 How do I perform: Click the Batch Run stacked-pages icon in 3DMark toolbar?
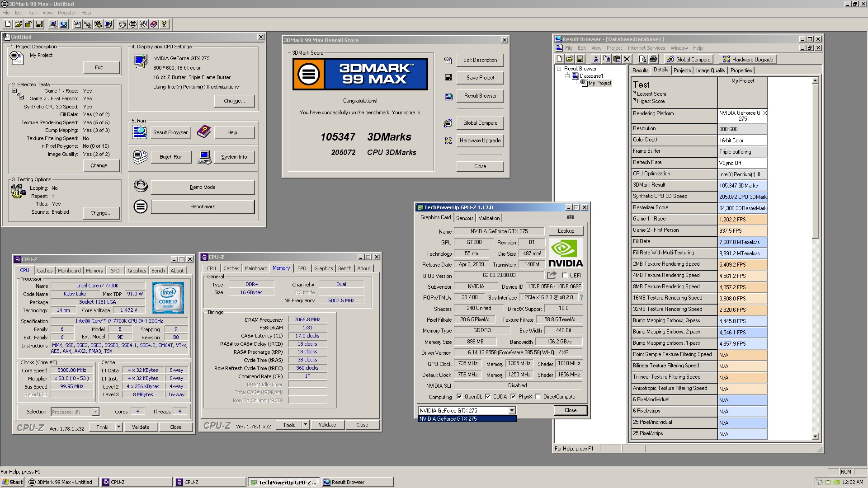143,24
